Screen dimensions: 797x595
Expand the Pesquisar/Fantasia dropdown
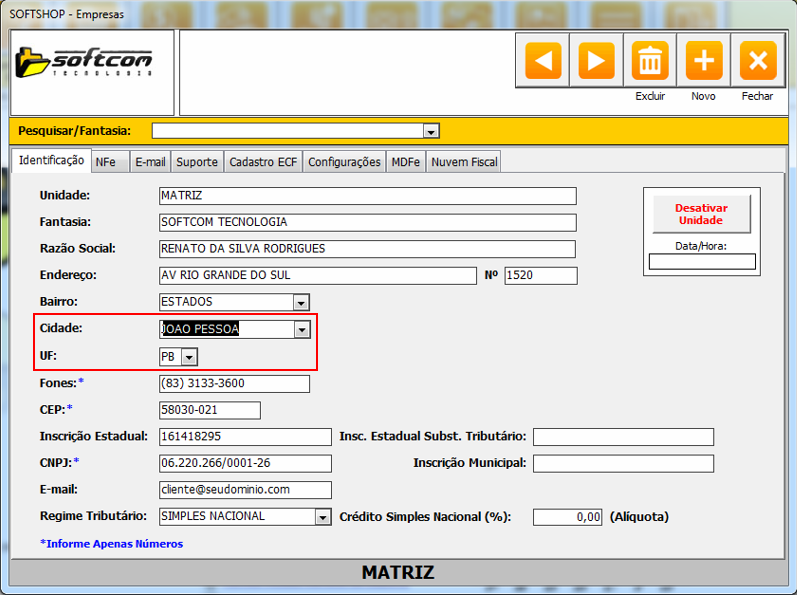point(431,131)
